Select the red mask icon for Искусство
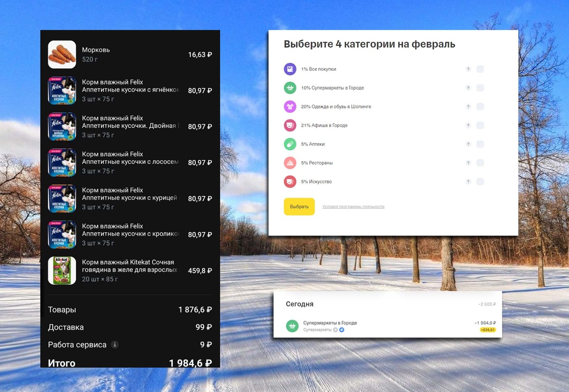Image resolution: width=569 pixels, height=392 pixels. (x=290, y=182)
